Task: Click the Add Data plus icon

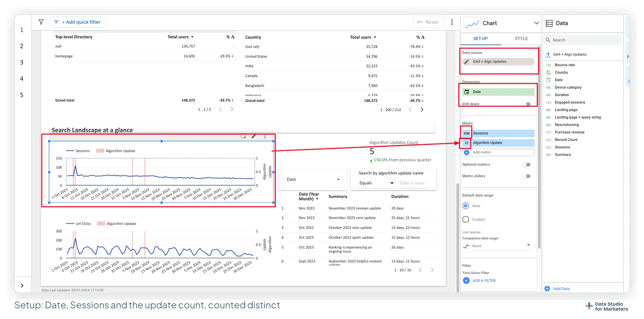Action: click(x=547, y=289)
